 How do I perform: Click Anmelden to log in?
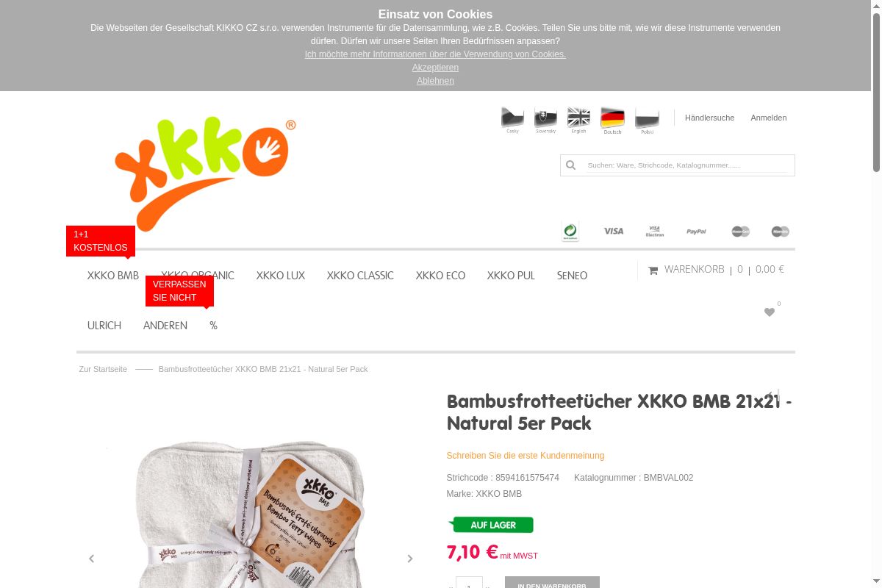[x=769, y=118]
